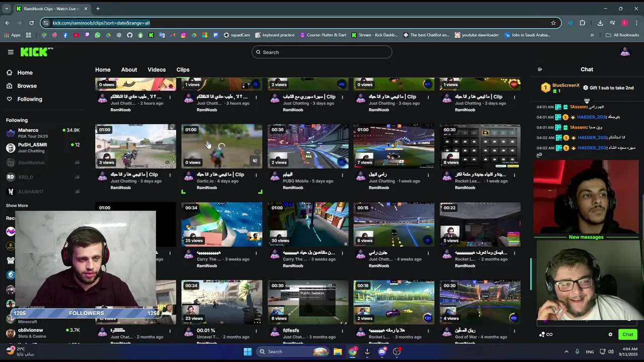
Task: Play the 25 views 00:34 clip thumbnail
Action: click(x=221, y=224)
